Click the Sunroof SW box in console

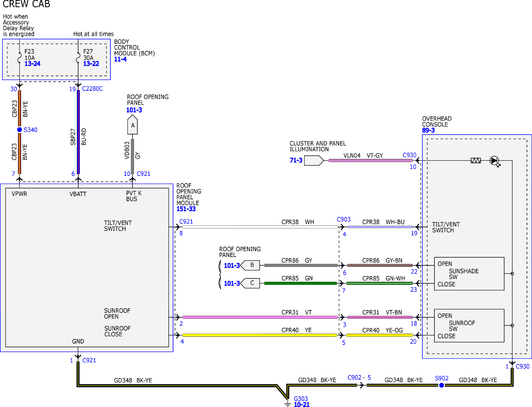pos(469,326)
